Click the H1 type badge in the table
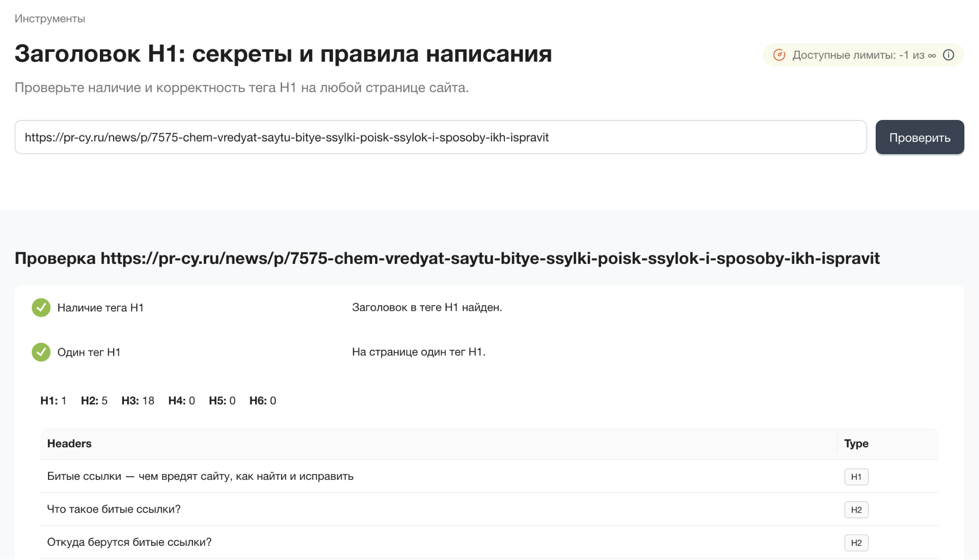The width and height of the screenshot is (979, 560). tap(856, 476)
